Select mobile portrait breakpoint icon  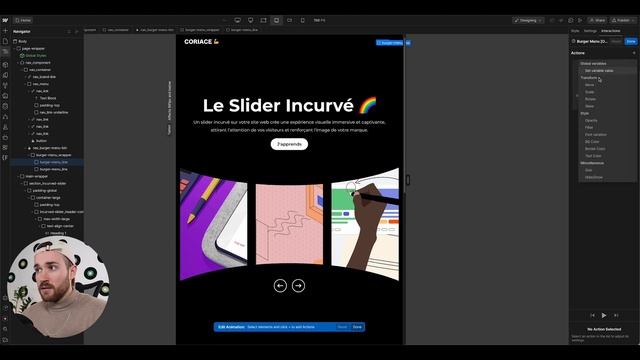302,20
